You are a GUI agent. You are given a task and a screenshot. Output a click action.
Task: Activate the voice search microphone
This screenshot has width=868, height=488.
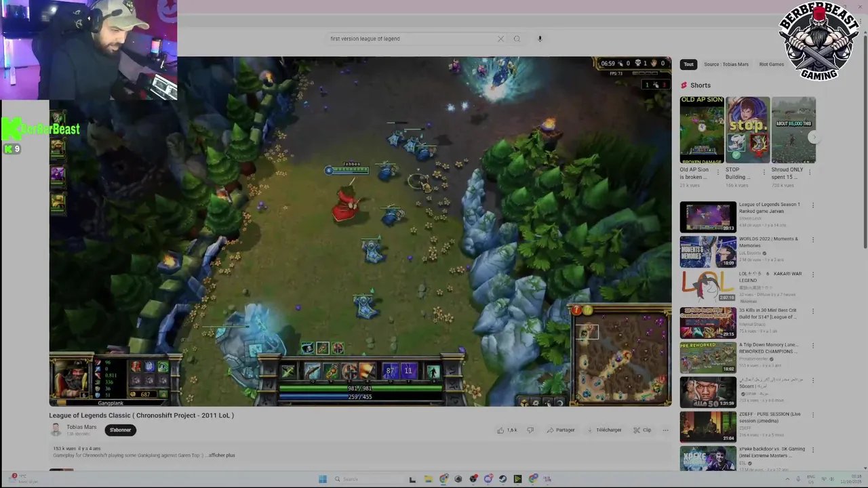pyautogui.click(x=540, y=39)
